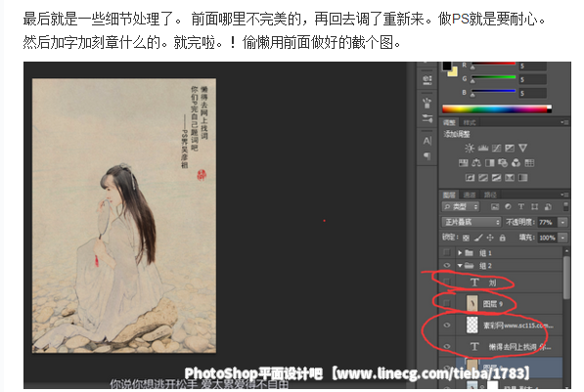Show the 图层 9 layer
The height and width of the screenshot is (392, 584).
coord(447,303)
